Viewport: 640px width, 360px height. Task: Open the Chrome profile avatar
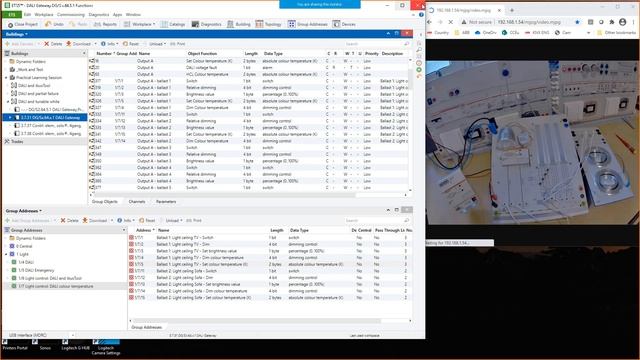pos(622,22)
